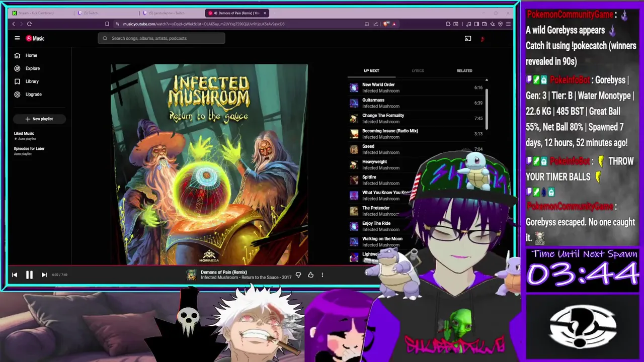Skip to previous track
The height and width of the screenshot is (362, 644).
(x=15, y=275)
